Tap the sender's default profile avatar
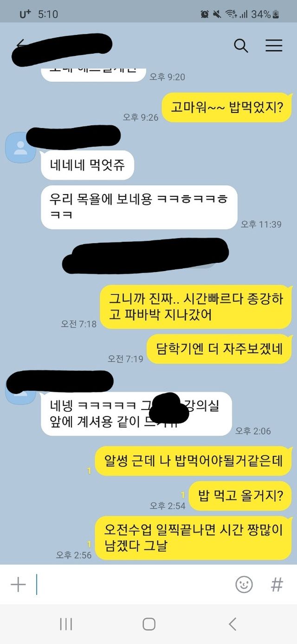Viewport: 297px width, 644px height. 20,147
